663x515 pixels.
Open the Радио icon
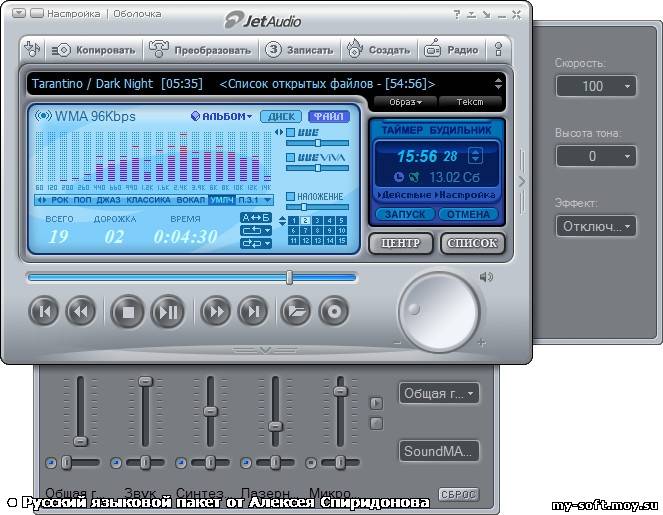[432, 48]
